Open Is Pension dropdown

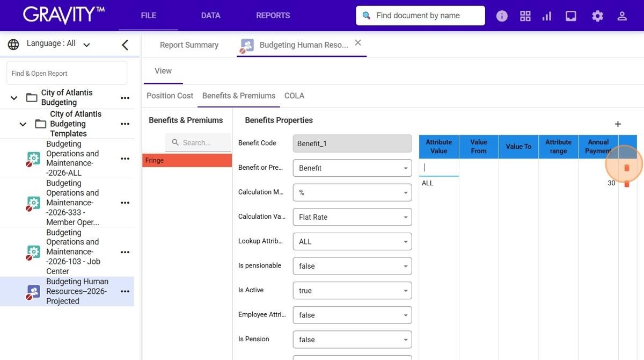point(352,340)
